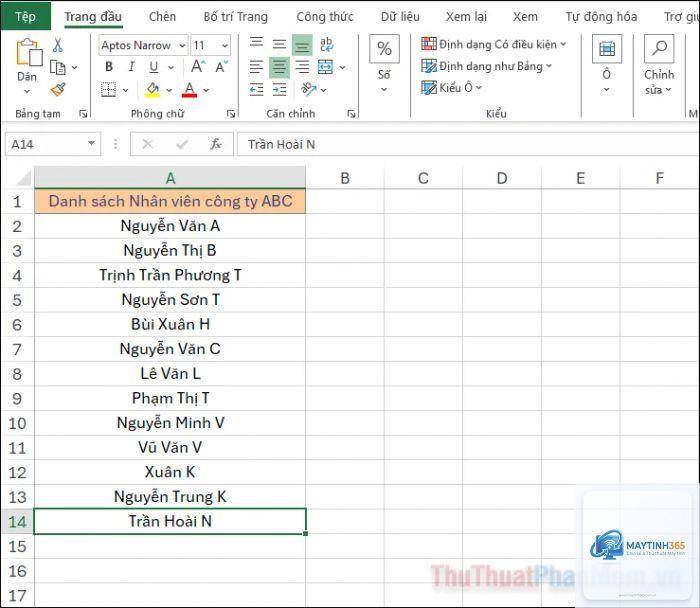The image size is (700, 608).
Task: Switch to Công thức tab
Action: pyautogui.click(x=325, y=17)
